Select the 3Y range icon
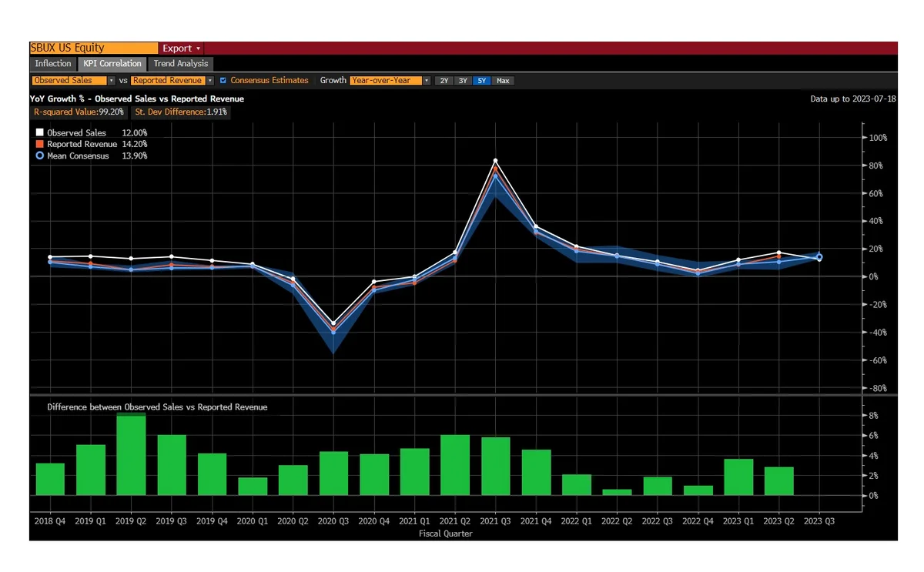The height and width of the screenshot is (572, 924). pyautogui.click(x=463, y=80)
